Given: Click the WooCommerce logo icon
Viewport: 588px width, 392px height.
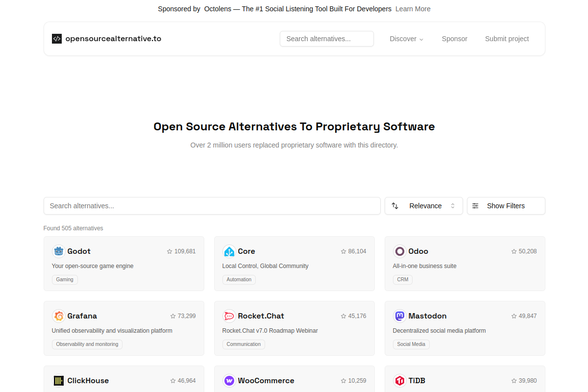Looking at the screenshot, I should click(229, 381).
